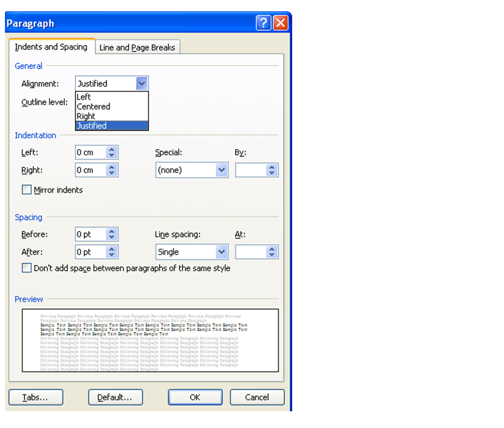
Task: Expand the Line spacing dropdown
Action: coord(221,252)
